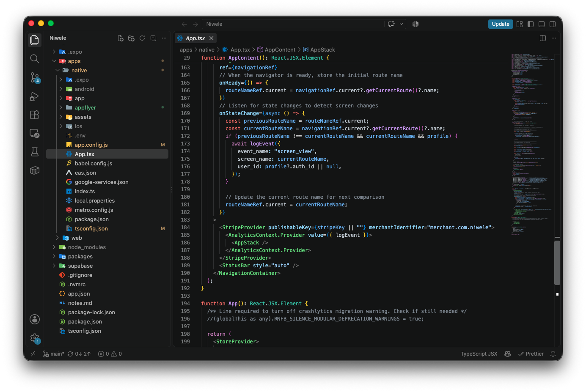This screenshot has width=586, height=392.
Task: Click the AppContent breadcrumb item
Action: pos(276,50)
